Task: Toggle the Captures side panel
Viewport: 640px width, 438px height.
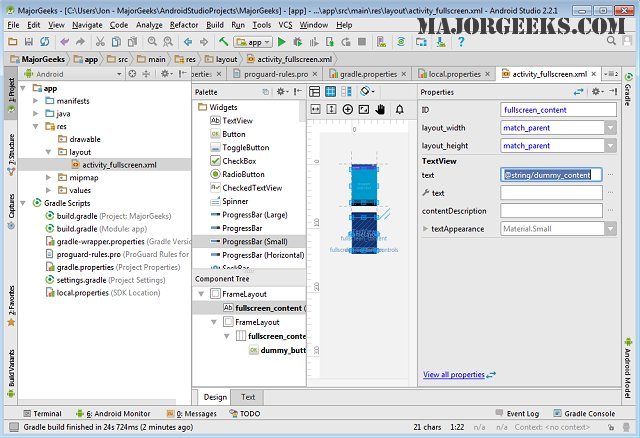Action: pos(11,211)
